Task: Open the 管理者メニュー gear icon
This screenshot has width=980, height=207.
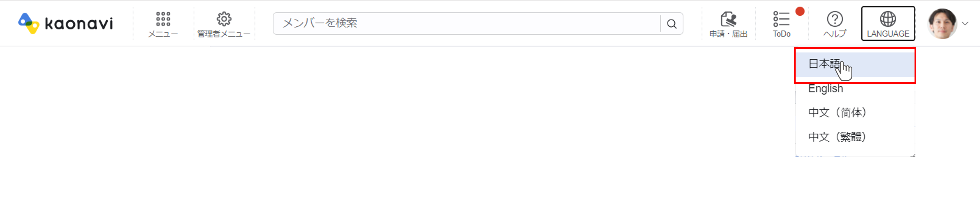Action: click(224, 19)
